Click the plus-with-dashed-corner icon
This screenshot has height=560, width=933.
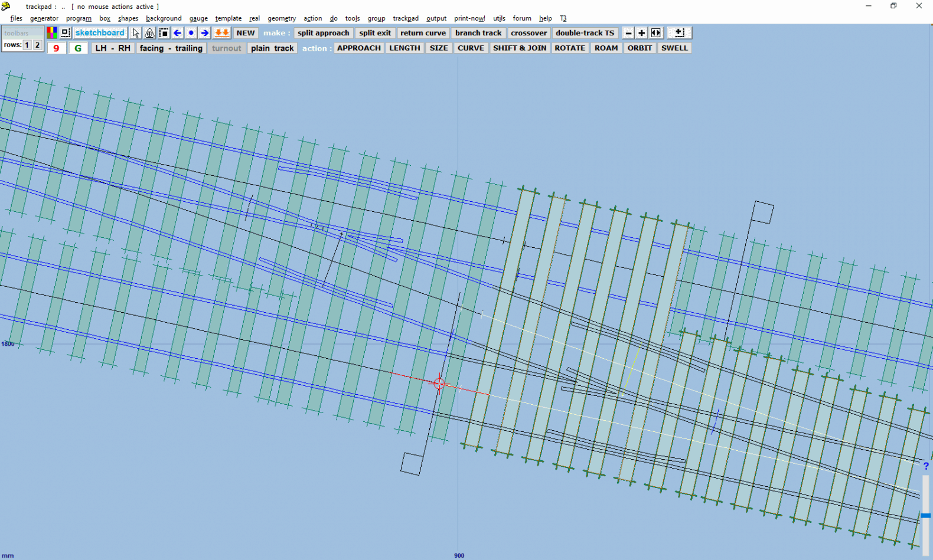point(680,33)
